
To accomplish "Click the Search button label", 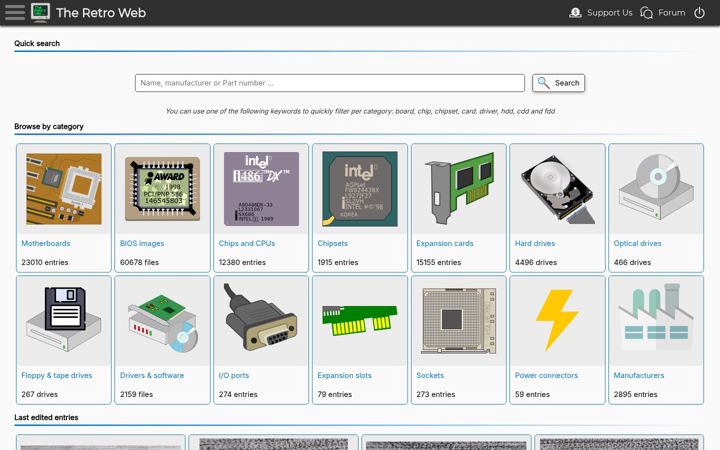I will pos(567,83).
